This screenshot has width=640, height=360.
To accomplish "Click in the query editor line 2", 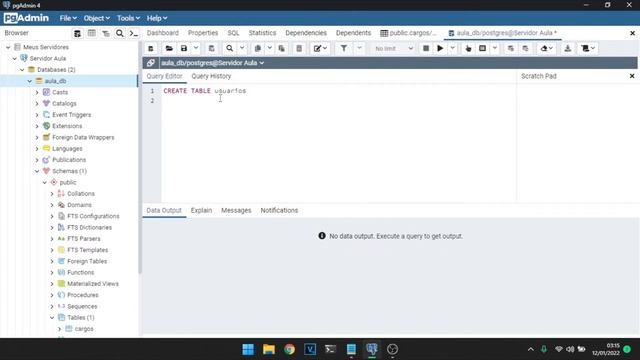I will tap(339, 100).
